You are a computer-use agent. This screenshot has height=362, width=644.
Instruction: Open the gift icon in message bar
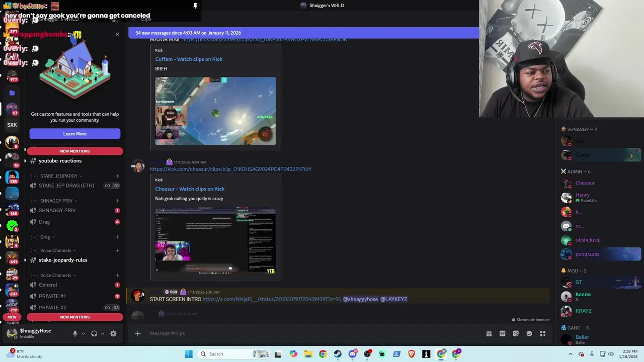(x=489, y=333)
